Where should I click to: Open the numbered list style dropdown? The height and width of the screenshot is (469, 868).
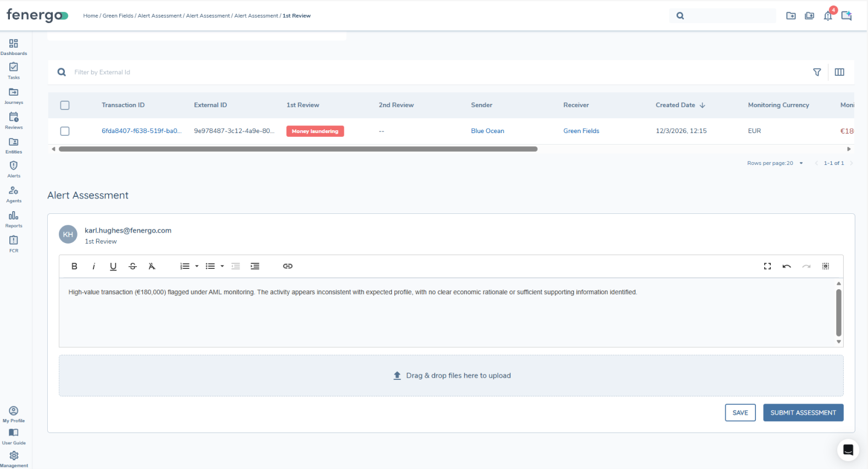pos(197,266)
